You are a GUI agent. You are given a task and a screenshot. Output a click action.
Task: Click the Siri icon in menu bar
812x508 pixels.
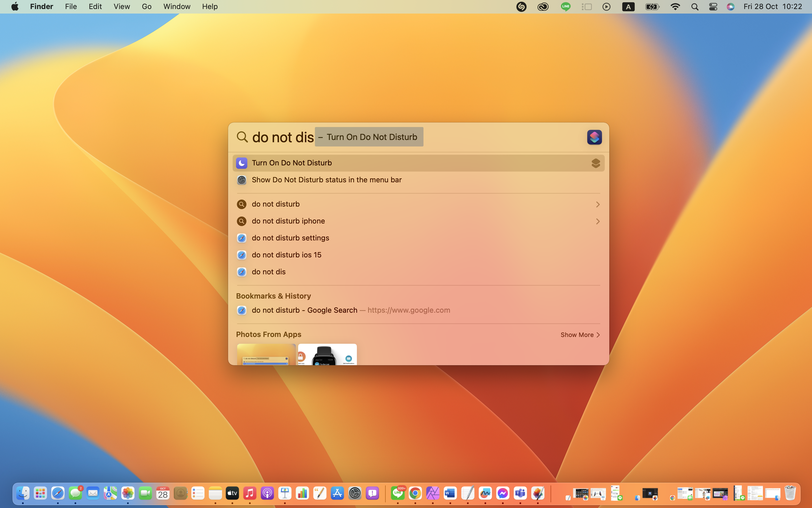coord(730,7)
